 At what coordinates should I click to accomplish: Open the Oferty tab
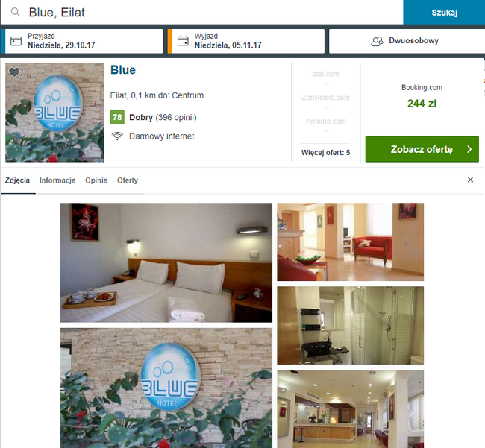tap(128, 180)
